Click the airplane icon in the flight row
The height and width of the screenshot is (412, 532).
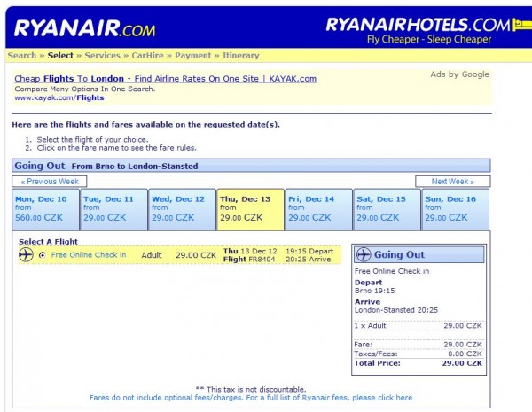click(26, 254)
